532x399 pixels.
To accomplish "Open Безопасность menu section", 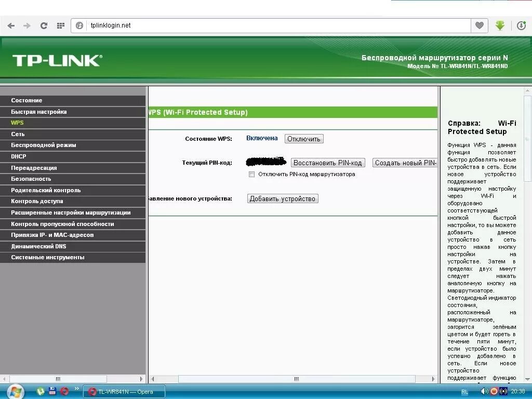I will coord(73,179).
